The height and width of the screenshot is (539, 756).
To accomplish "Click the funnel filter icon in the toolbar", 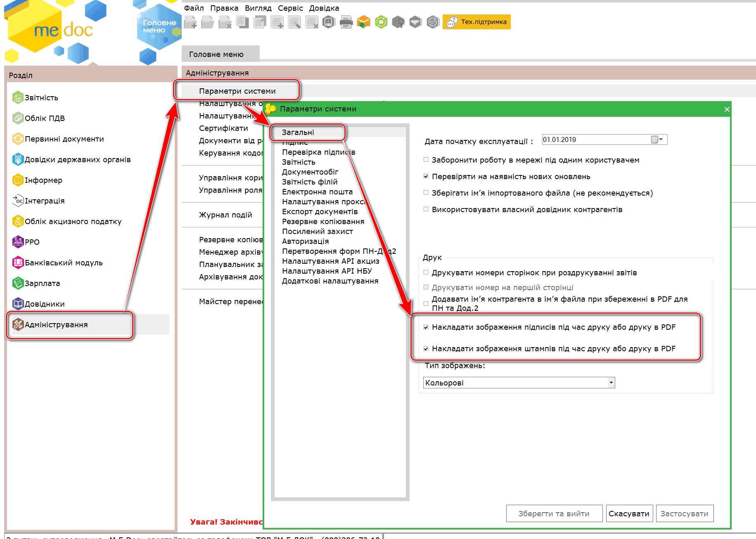I will pyautogui.click(x=415, y=22).
